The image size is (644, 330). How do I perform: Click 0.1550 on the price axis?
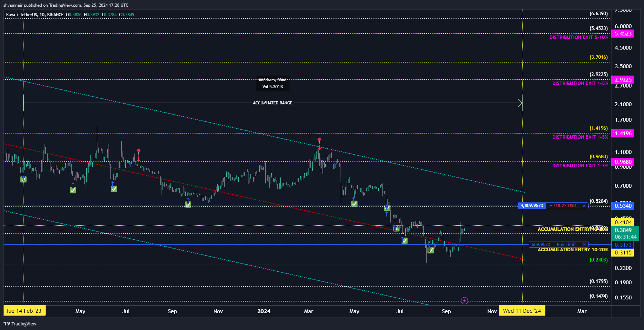coord(623,298)
